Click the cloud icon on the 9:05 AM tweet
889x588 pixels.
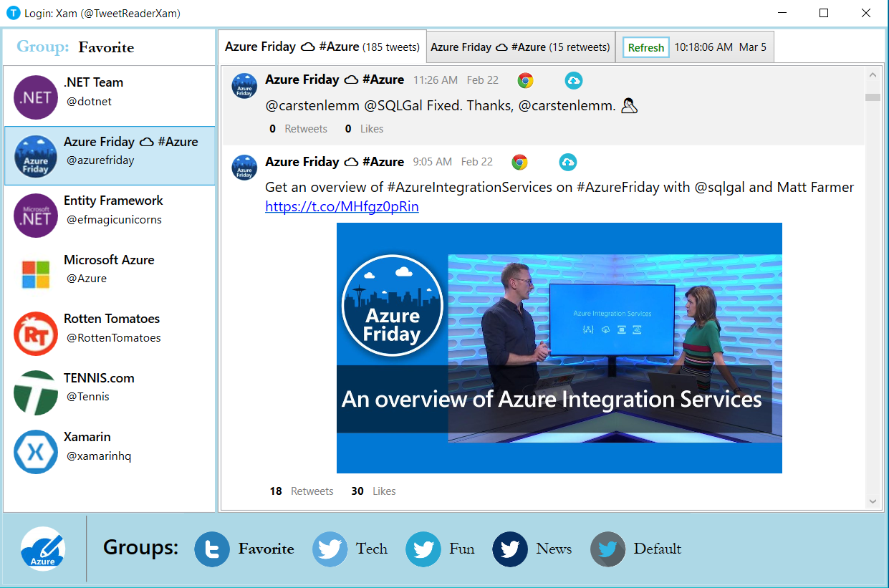point(567,163)
